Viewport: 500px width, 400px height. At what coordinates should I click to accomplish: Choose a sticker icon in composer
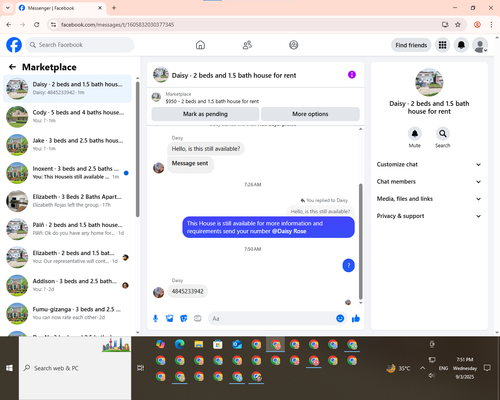pos(184,319)
